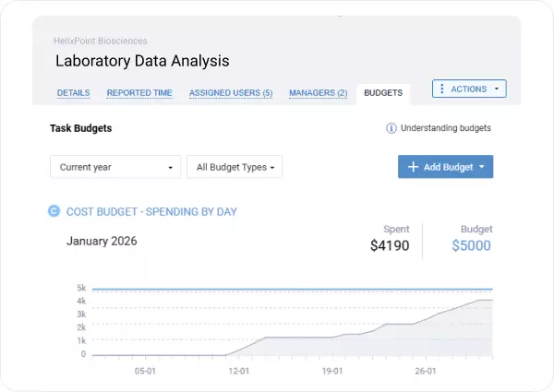Viewport: 554px width, 392px height.
Task: Open the Actions dropdown button
Action: pyautogui.click(x=469, y=89)
